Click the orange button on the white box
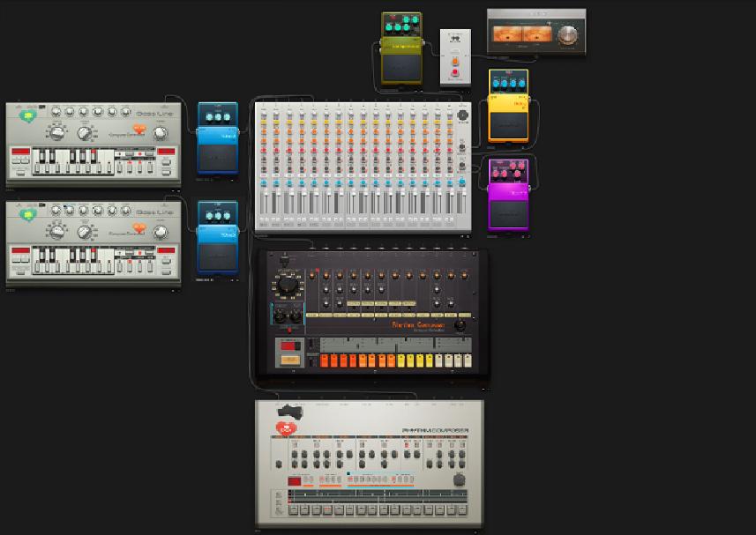Screen dimensions: 756x535 454,61
